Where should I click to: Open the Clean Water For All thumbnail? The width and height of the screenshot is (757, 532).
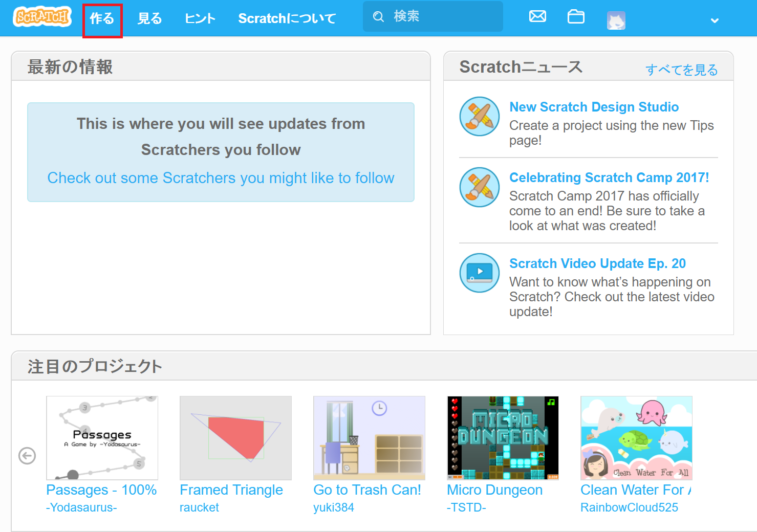pyautogui.click(x=636, y=438)
